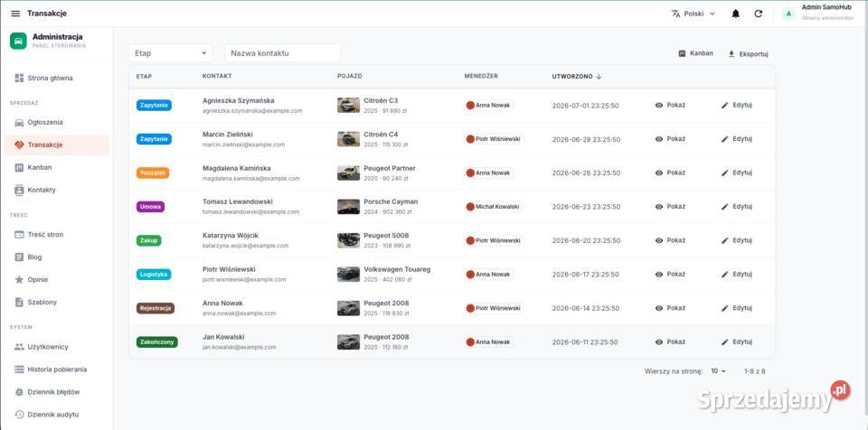
Task: Show the Magdalena Kamińska transaction
Action: tap(670, 173)
